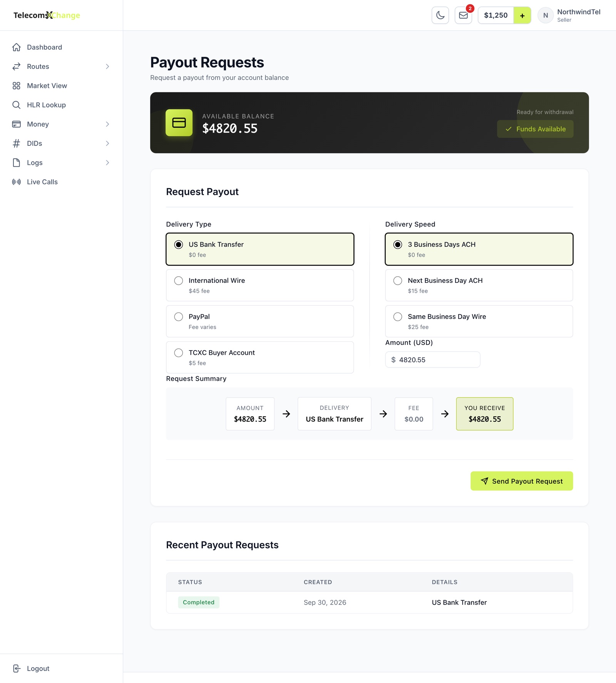
Task: Click the You Receive $4820.55 summary box
Action: click(x=485, y=414)
